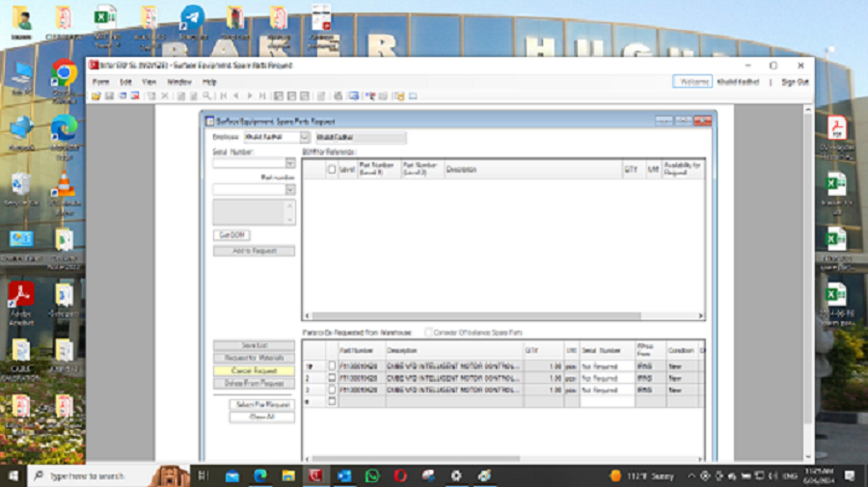The height and width of the screenshot is (487, 868).
Task: Toggle the BOM for Reference header checkbox
Action: point(332,170)
